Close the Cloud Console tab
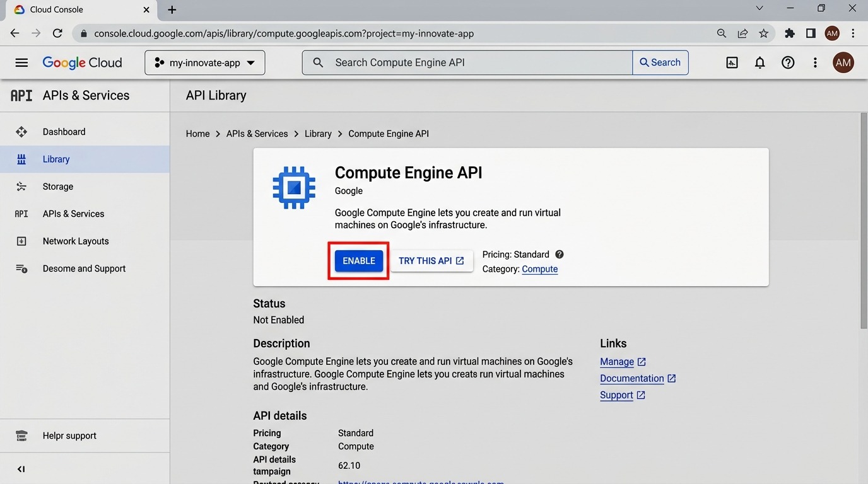 [146, 9]
